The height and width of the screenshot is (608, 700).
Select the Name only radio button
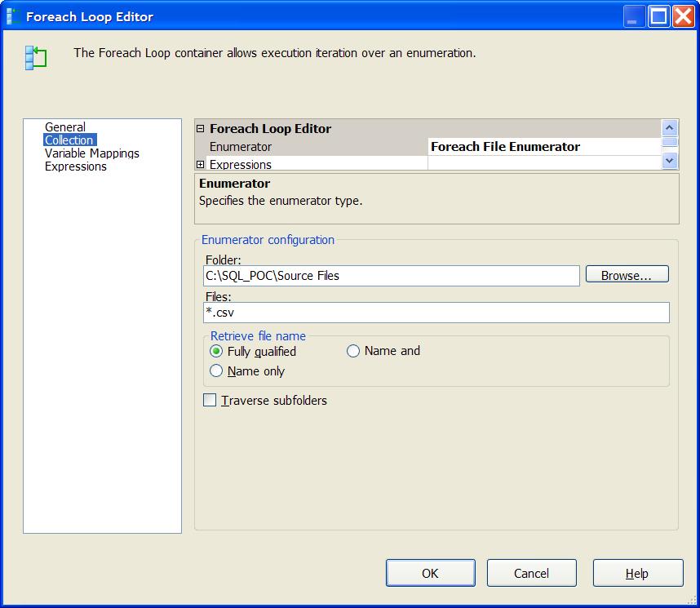pyautogui.click(x=216, y=371)
